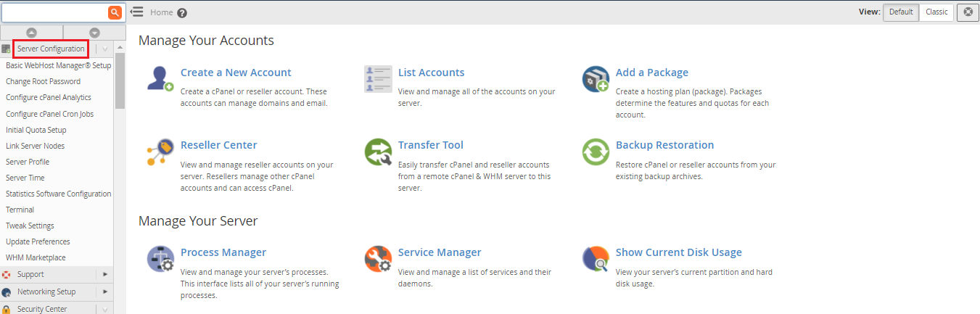Click the Backup Restoration icon
This screenshot has height=314, width=980.
[596, 152]
